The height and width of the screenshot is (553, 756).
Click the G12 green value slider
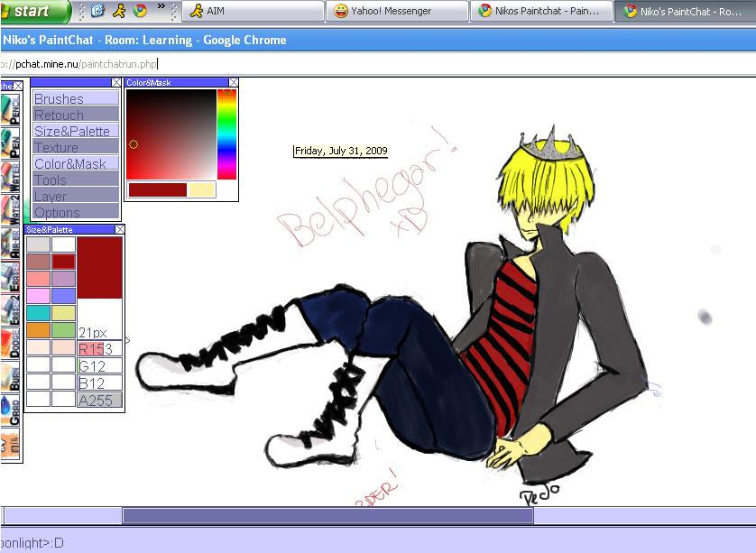pos(100,366)
